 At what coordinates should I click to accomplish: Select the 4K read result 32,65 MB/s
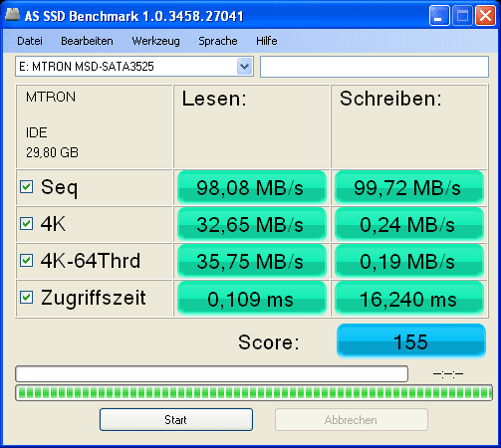[x=252, y=224]
